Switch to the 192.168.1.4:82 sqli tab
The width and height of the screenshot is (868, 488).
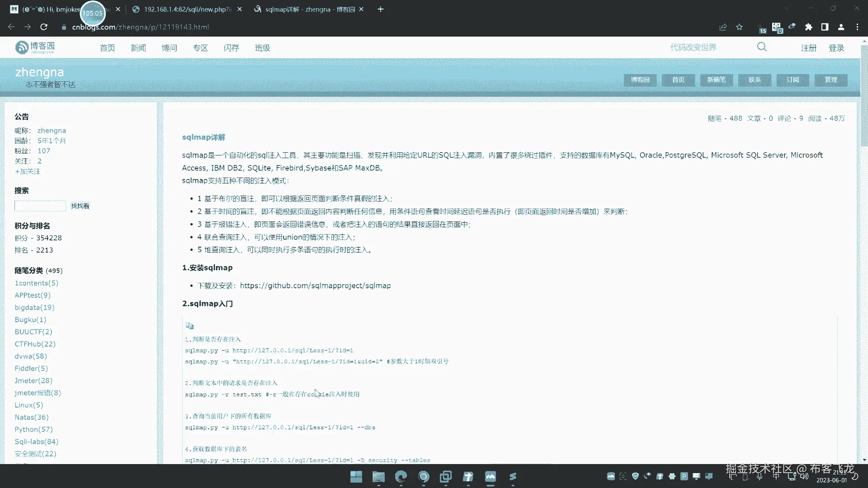[186, 9]
